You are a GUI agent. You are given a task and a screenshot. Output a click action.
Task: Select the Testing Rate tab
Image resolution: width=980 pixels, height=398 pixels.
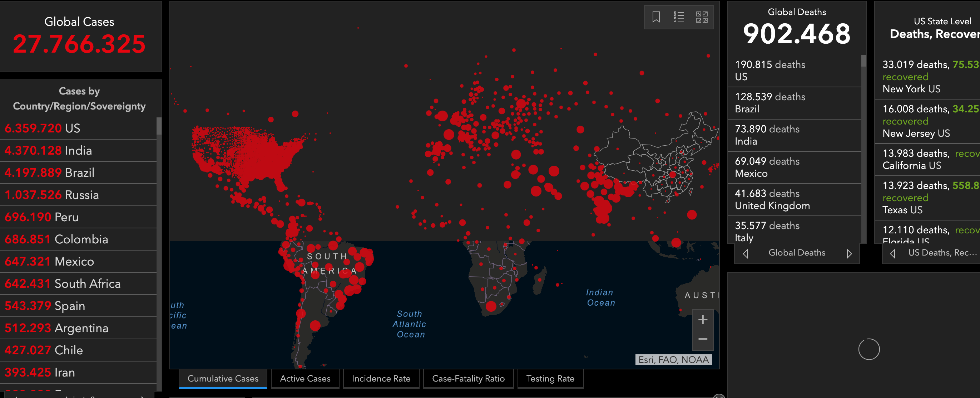click(x=550, y=379)
